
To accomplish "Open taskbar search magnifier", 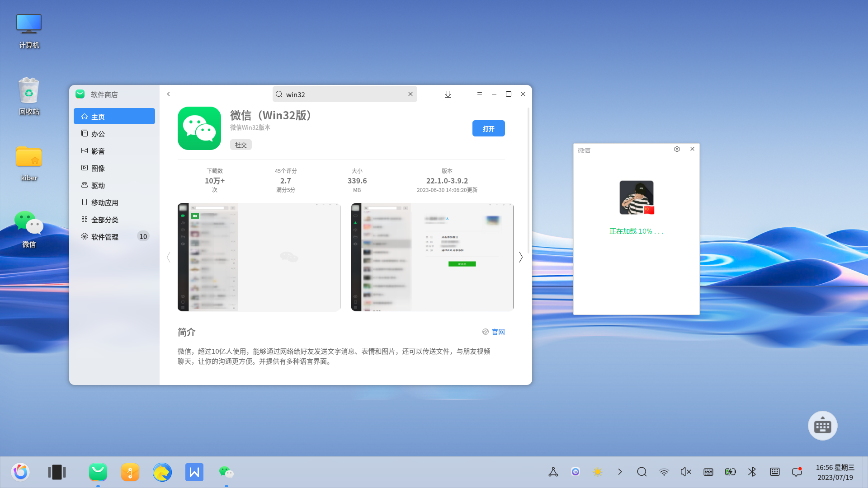I will pyautogui.click(x=642, y=472).
